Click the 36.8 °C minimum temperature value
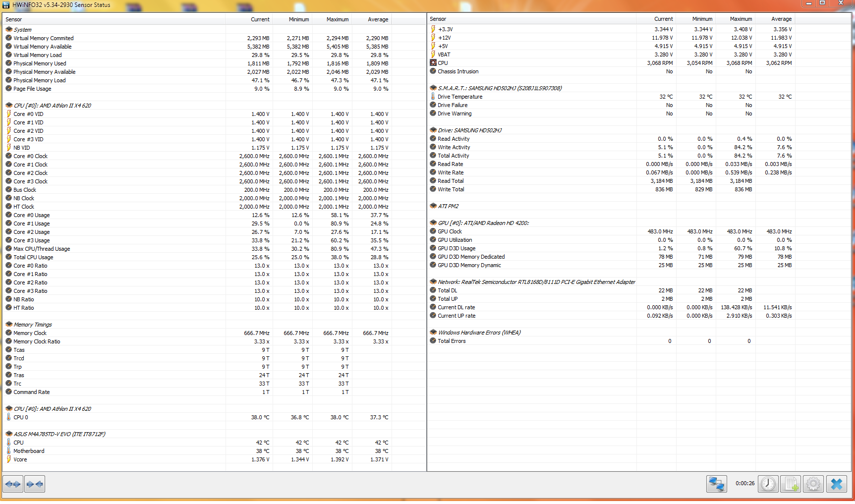Image resolution: width=855 pixels, height=504 pixels. click(300, 417)
